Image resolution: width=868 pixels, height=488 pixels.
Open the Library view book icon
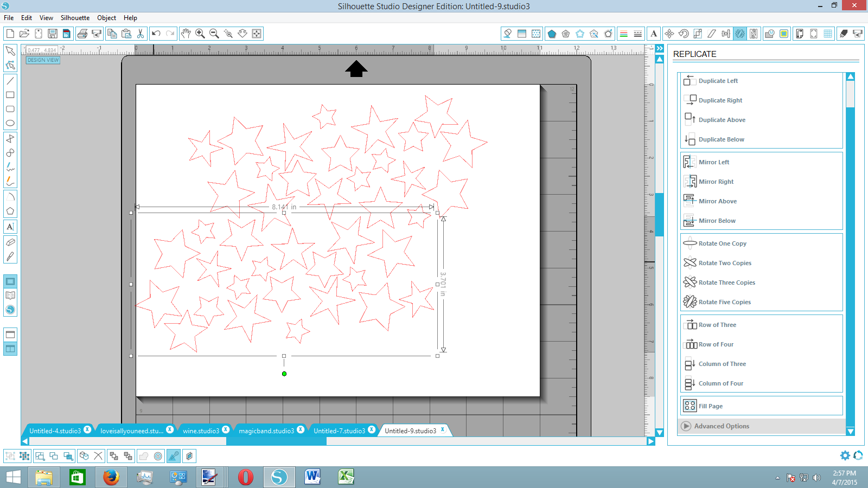coord(10,296)
